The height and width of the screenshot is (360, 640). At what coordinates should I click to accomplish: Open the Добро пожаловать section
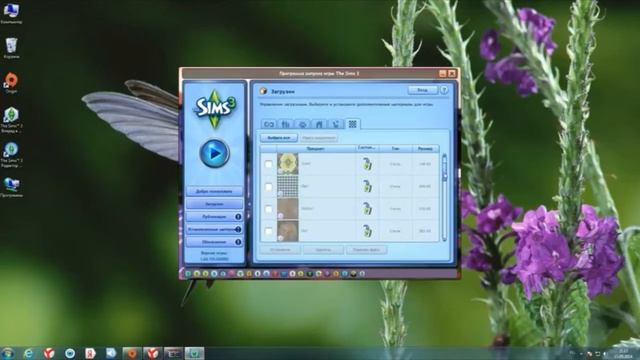coord(214,191)
